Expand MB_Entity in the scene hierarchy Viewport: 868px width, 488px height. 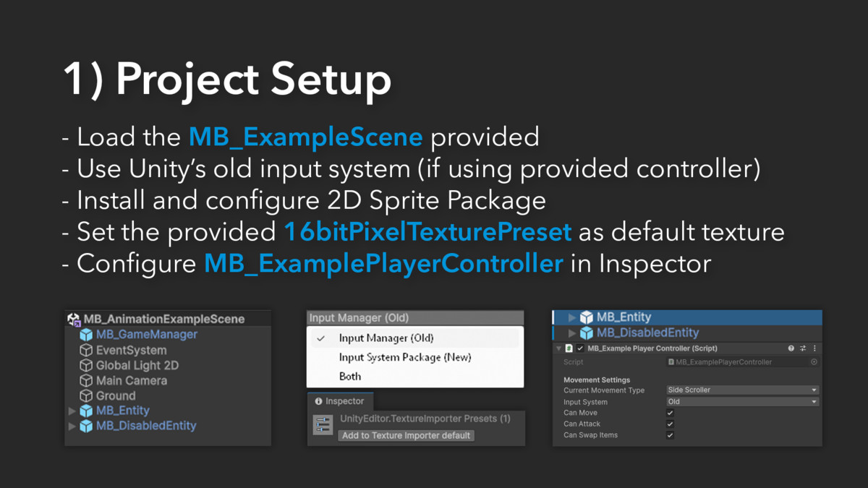(x=72, y=411)
